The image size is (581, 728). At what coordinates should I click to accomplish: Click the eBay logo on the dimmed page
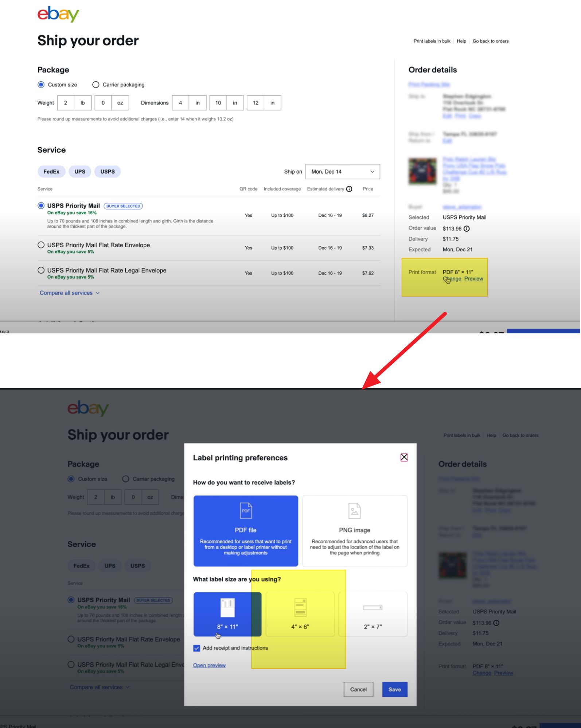tap(88, 408)
